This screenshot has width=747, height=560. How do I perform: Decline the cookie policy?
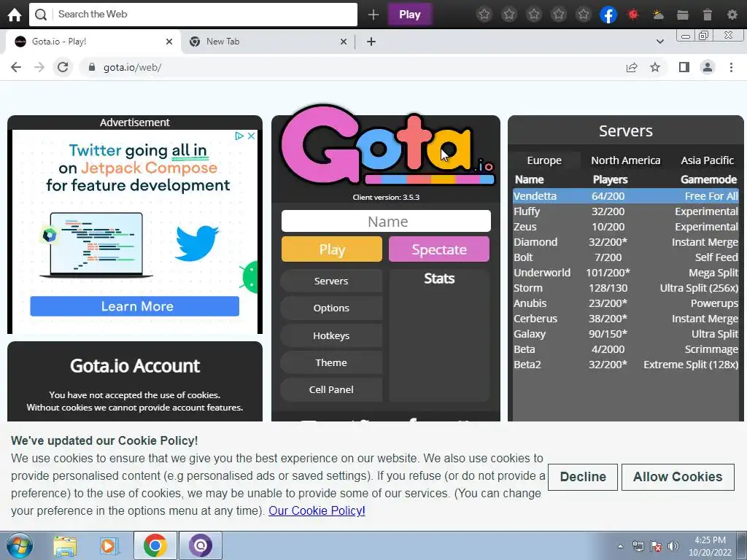(x=583, y=477)
